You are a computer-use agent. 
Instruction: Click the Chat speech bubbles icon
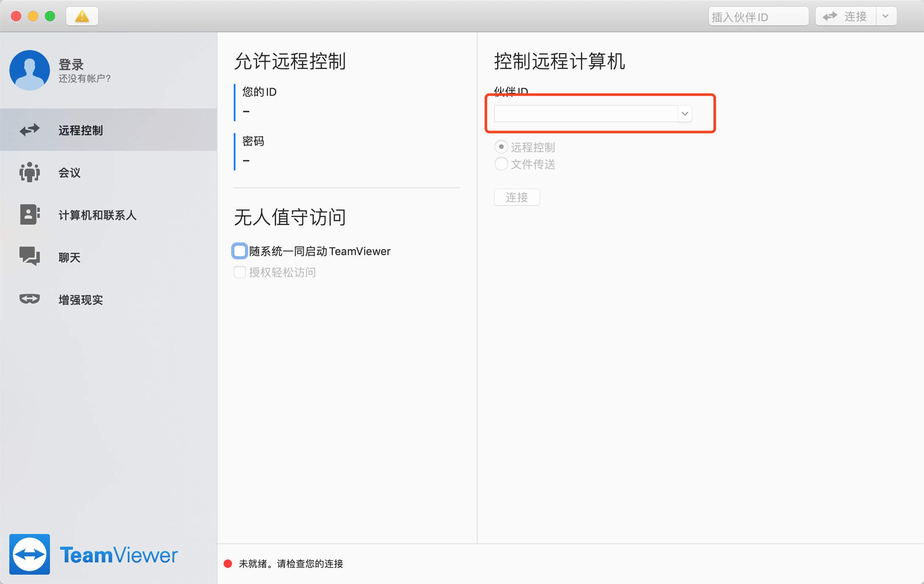tap(30, 257)
